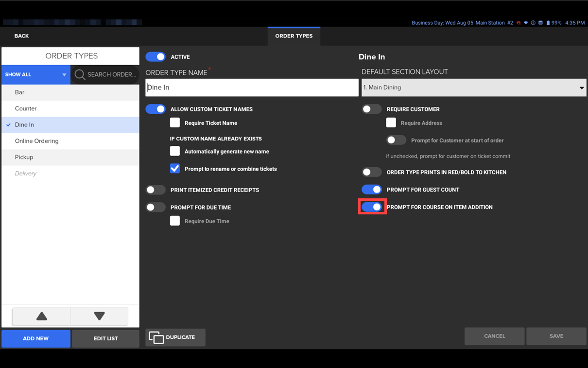Check the Require Ticket Name box
The image size is (588, 368).
tap(175, 123)
